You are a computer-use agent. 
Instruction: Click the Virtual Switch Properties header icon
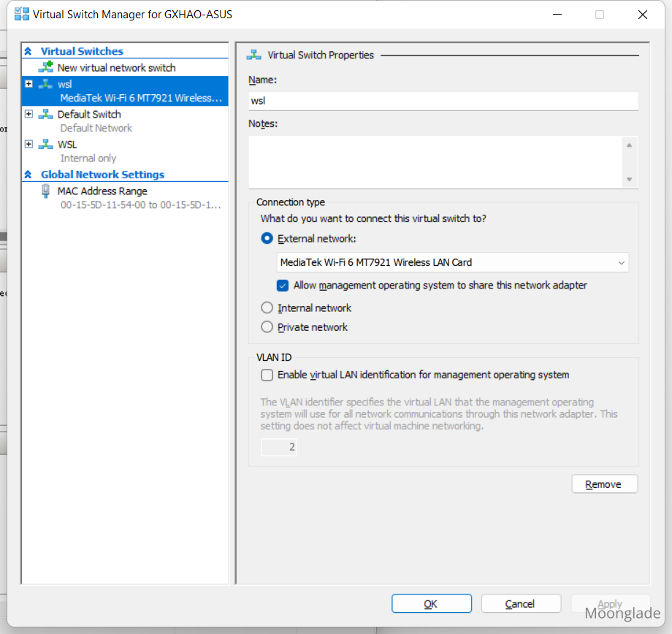coord(254,55)
